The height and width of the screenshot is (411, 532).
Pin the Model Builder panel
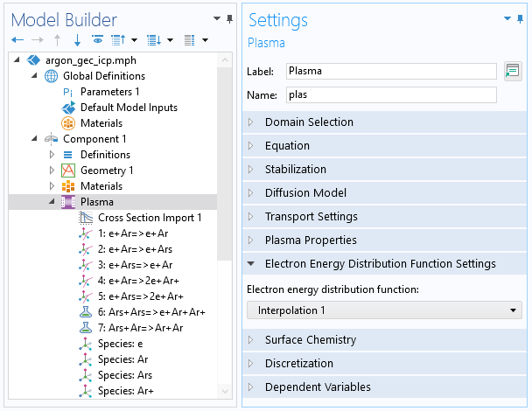pos(229,18)
